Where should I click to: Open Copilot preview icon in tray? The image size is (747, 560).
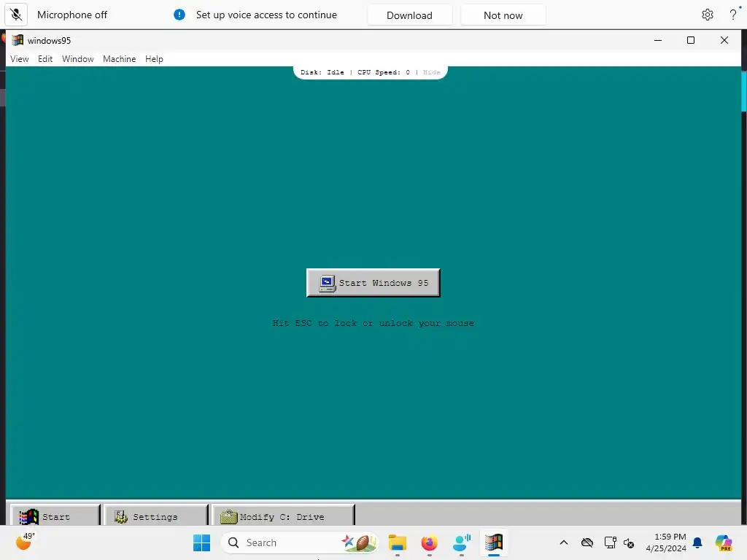click(x=724, y=542)
